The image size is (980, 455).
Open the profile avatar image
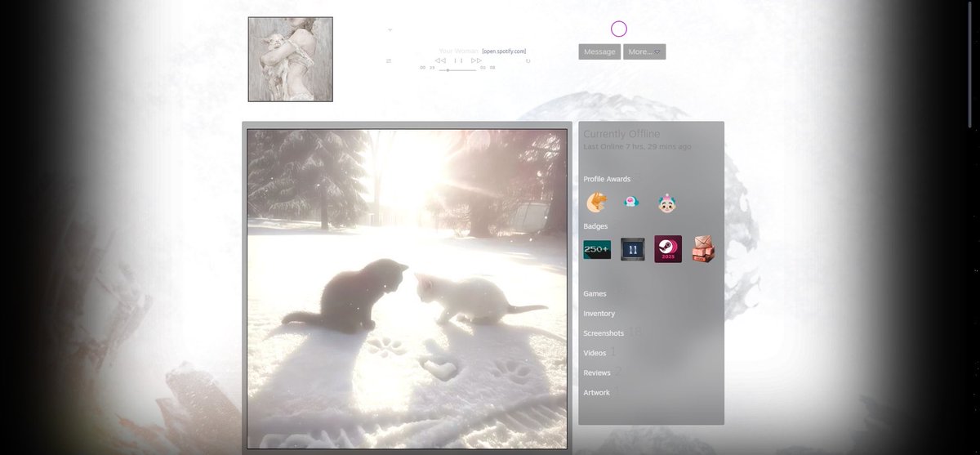point(290,59)
